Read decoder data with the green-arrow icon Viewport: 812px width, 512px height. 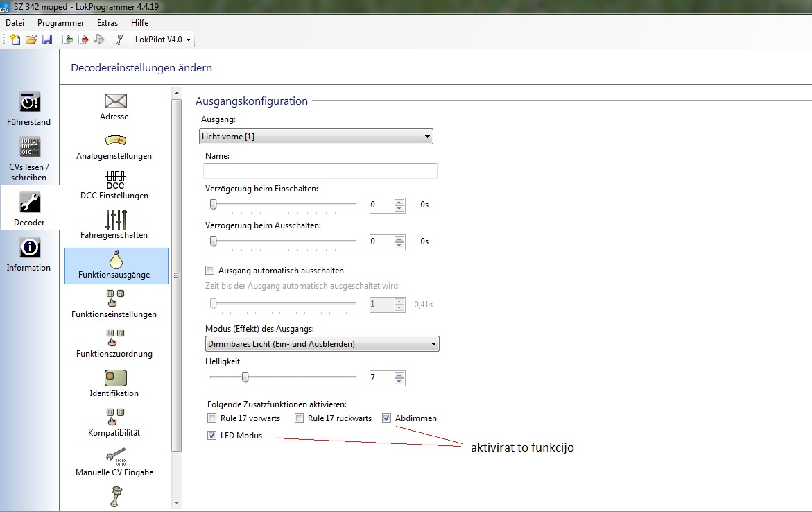pyautogui.click(x=67, y=40)
